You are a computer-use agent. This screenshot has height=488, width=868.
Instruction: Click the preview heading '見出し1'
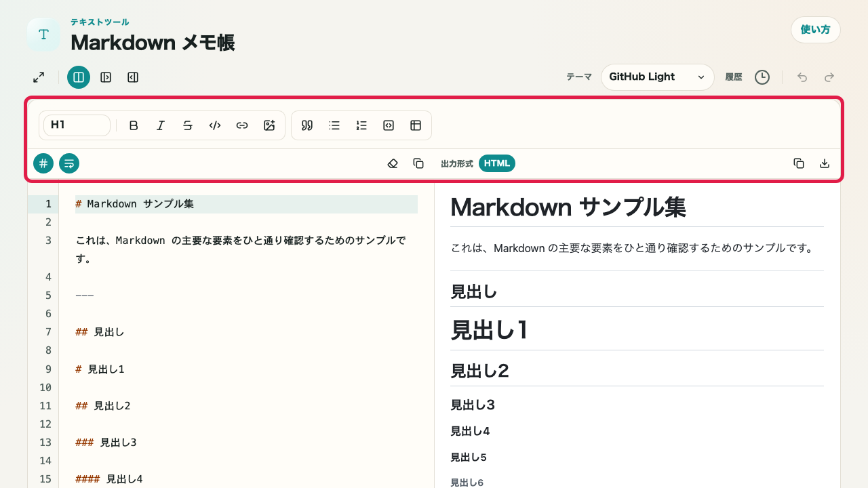pyautogui.click(x=489, y=330)
